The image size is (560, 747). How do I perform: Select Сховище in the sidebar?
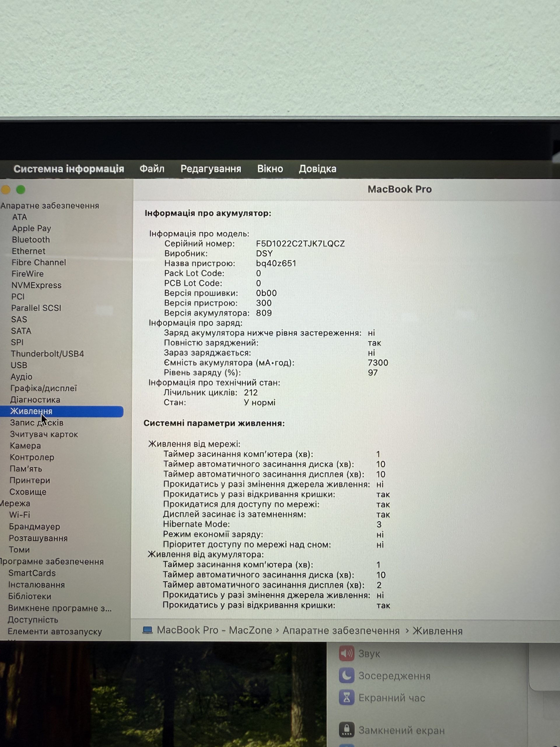[x=28, y=492]
